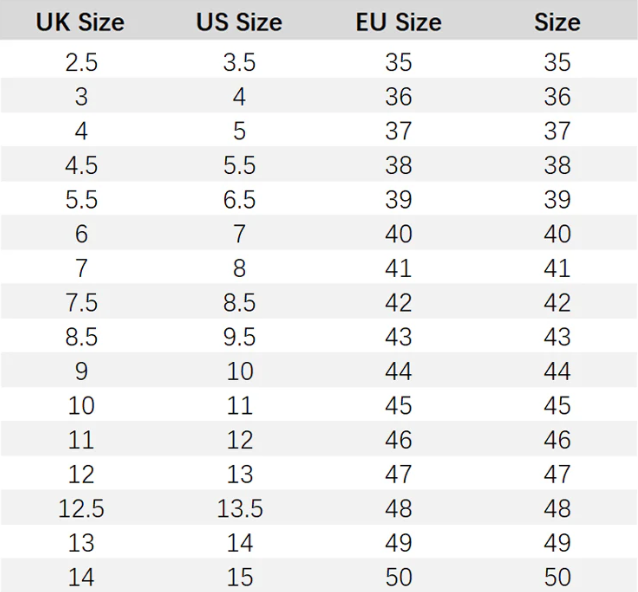Click UK size 4.5 value
The height and width of the screenshot is (592, 638).
81,166
